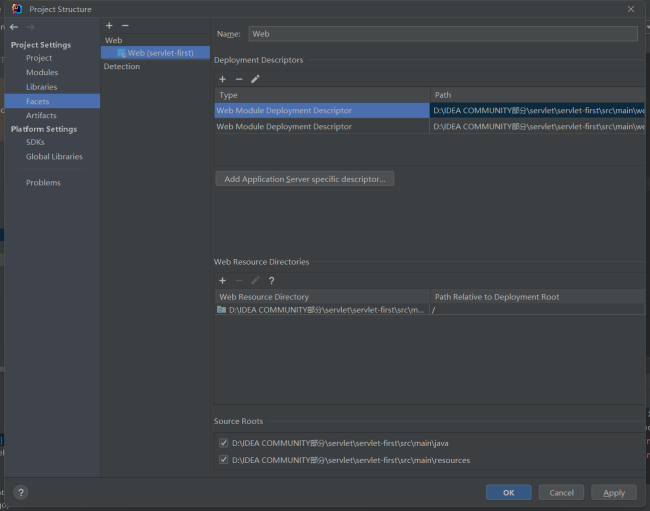Uncheck the src\main\resources source root
650x511 pixels.
pos(223,460)
